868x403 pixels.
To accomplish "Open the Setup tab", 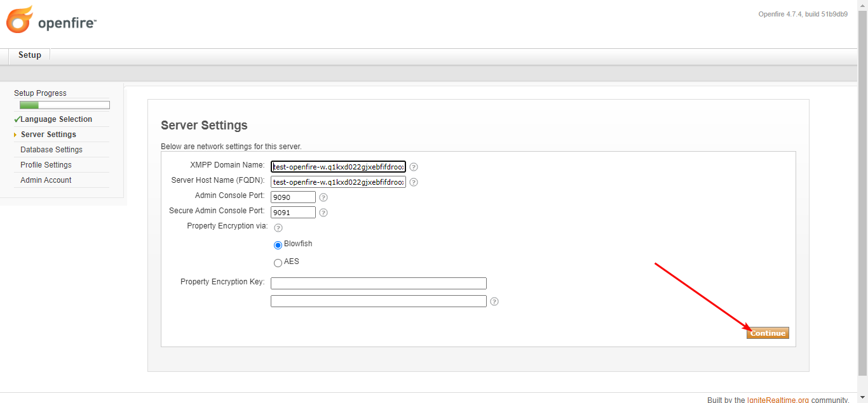I will pyautogui.click(x=29, y=55).
